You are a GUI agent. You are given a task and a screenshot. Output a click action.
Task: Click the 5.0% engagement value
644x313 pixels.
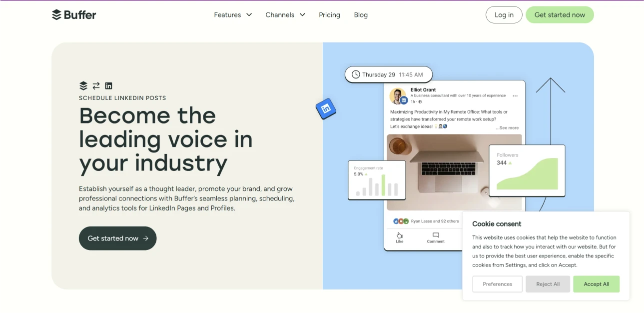359,174
